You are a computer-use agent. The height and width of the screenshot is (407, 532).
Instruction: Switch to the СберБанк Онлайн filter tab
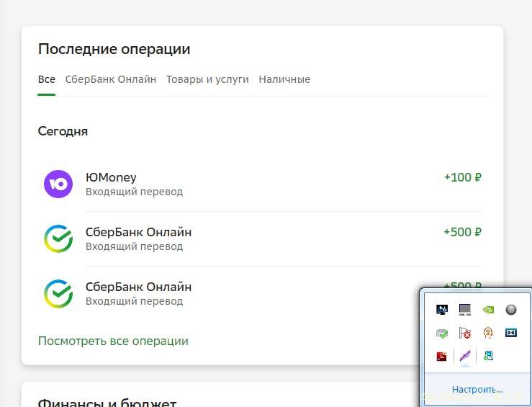pos(110,79)
